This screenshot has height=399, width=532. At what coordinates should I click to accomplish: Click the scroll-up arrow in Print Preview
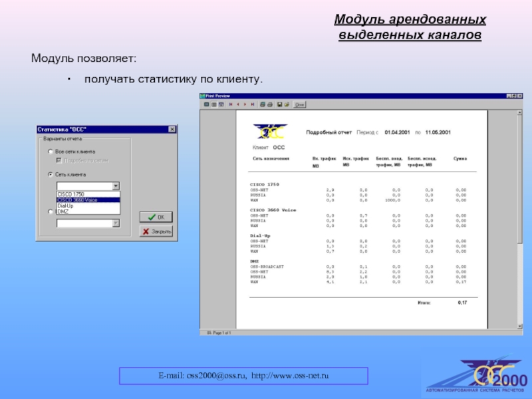pos(519,112)
